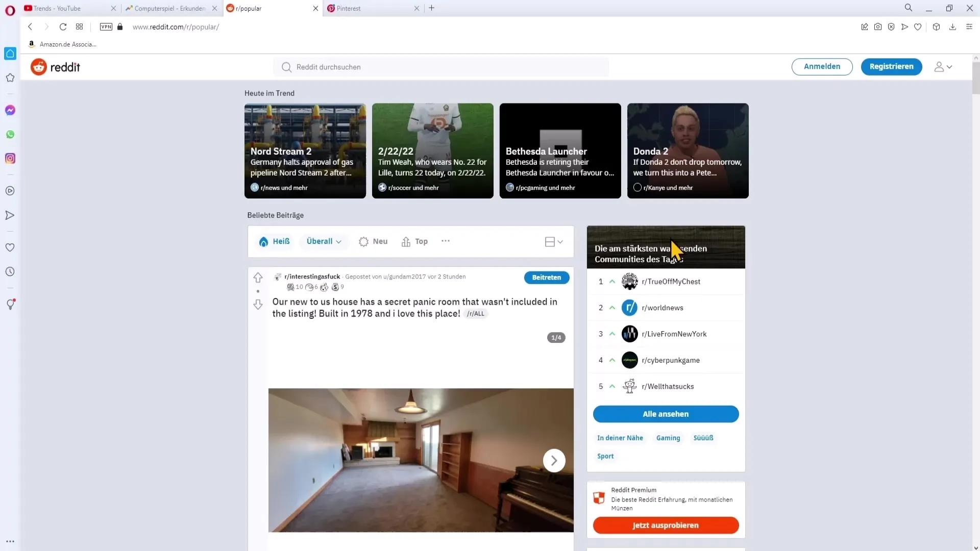Click the Donda 2 trending card

click(x=687, y=150)
